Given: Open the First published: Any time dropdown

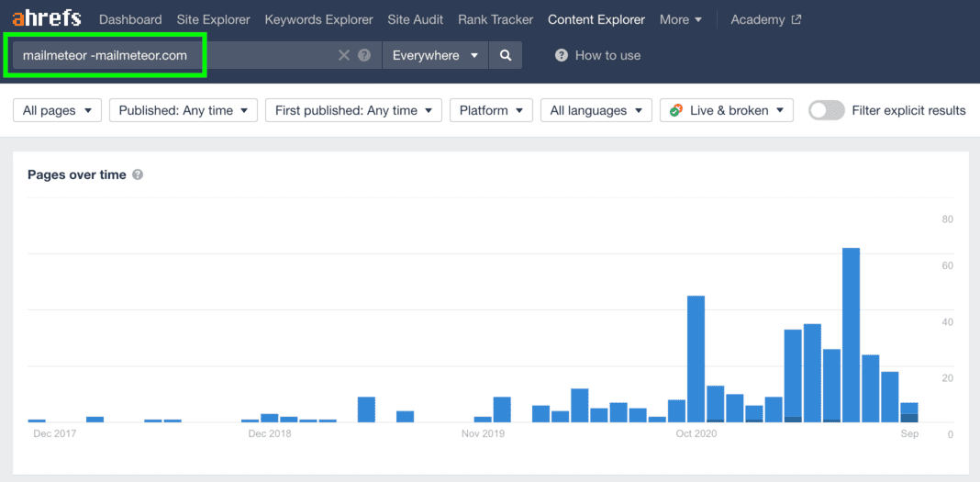Looking at the screenshot, I should (354, 111).
